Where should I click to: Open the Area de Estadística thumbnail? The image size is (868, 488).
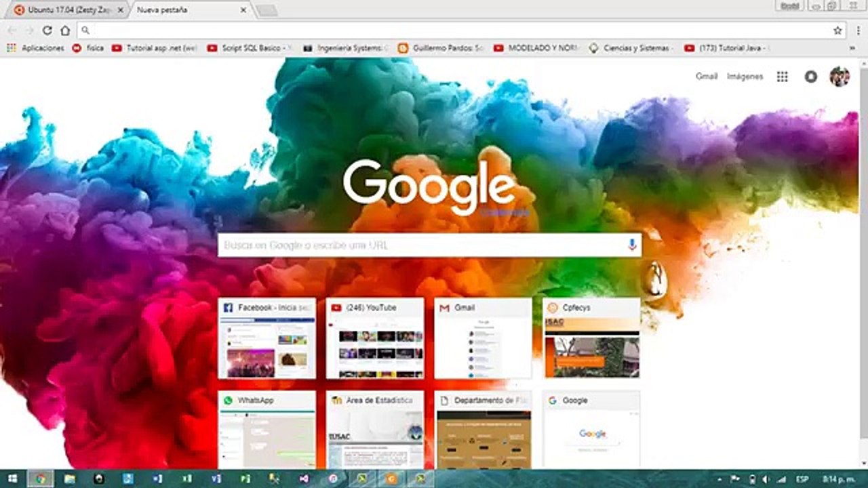(375, 430)
